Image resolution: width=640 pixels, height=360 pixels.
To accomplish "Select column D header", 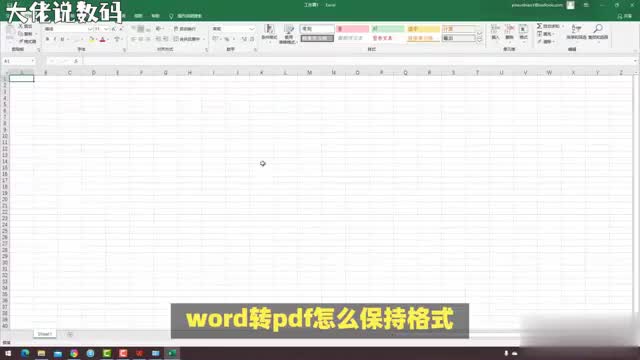I will pos(93,73).
